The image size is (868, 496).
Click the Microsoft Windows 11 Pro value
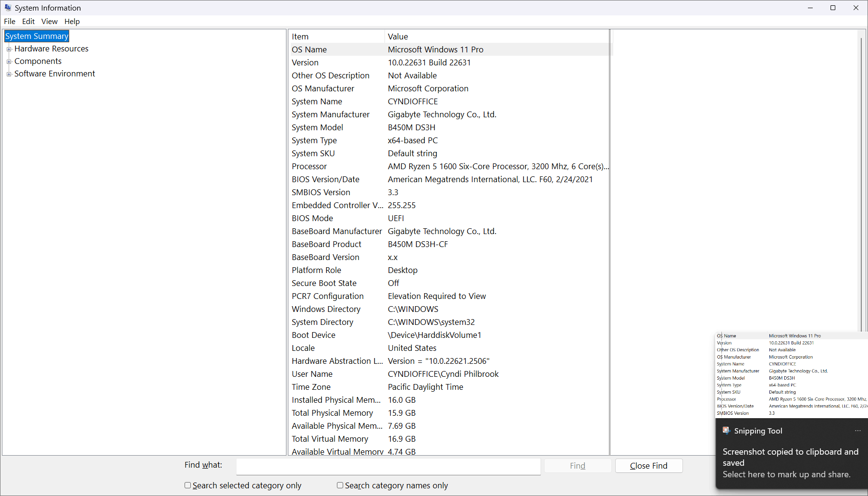(435, 50)
